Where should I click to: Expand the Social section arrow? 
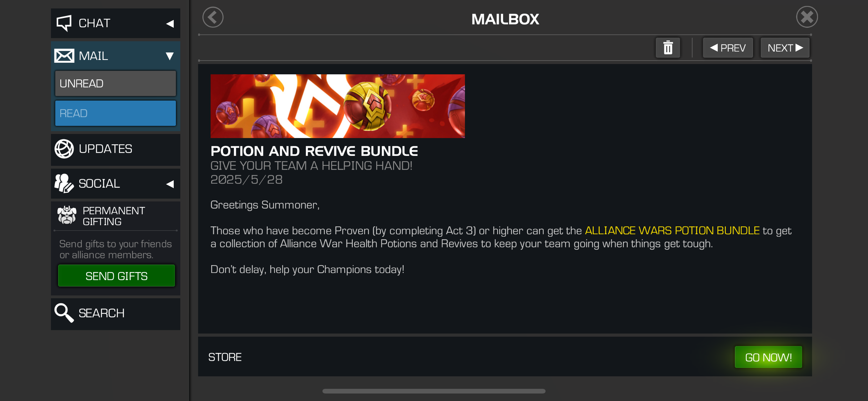pos(170,184)
